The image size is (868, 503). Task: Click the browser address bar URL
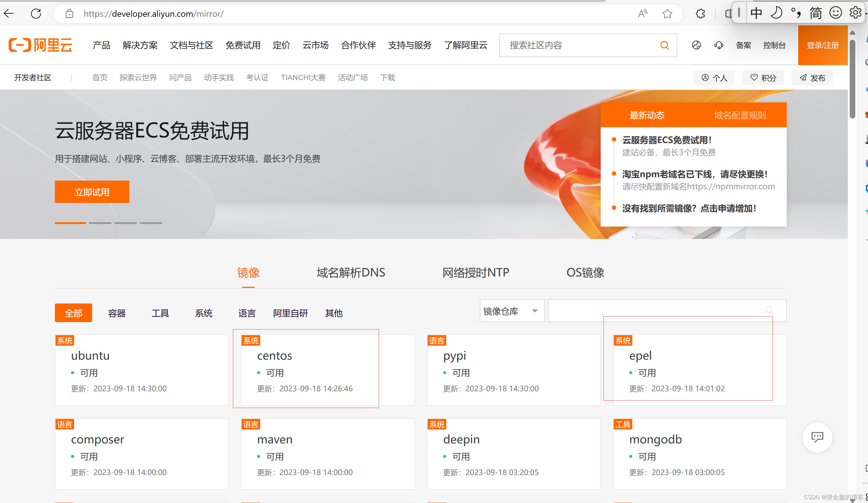[154, 14]
